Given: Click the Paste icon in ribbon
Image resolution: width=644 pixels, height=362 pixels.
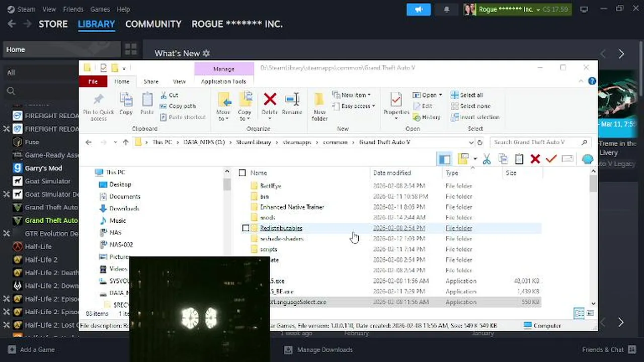Looking at the screenshot, I should (x=147, y=99).
